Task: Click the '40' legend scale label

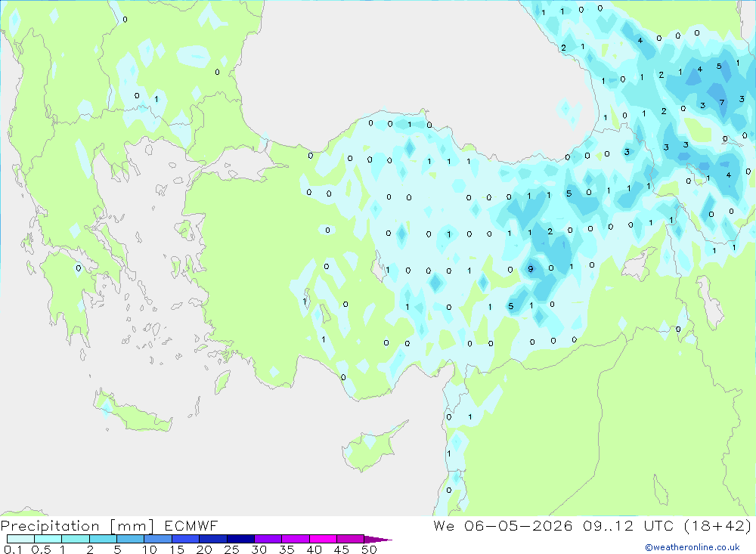Action: coord(314,549)
